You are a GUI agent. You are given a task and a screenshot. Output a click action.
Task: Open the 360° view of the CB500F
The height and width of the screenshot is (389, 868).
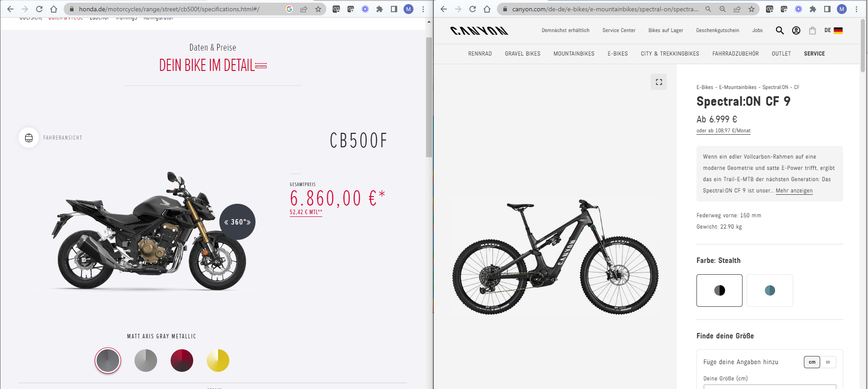[237, 222]
